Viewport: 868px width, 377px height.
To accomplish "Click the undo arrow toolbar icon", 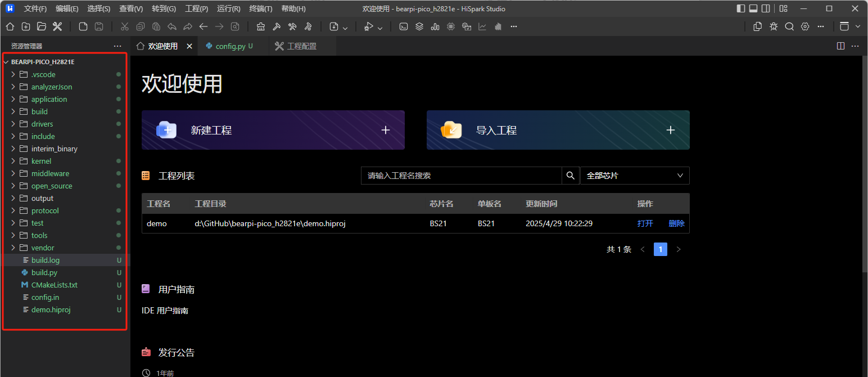I will (172, 26).
